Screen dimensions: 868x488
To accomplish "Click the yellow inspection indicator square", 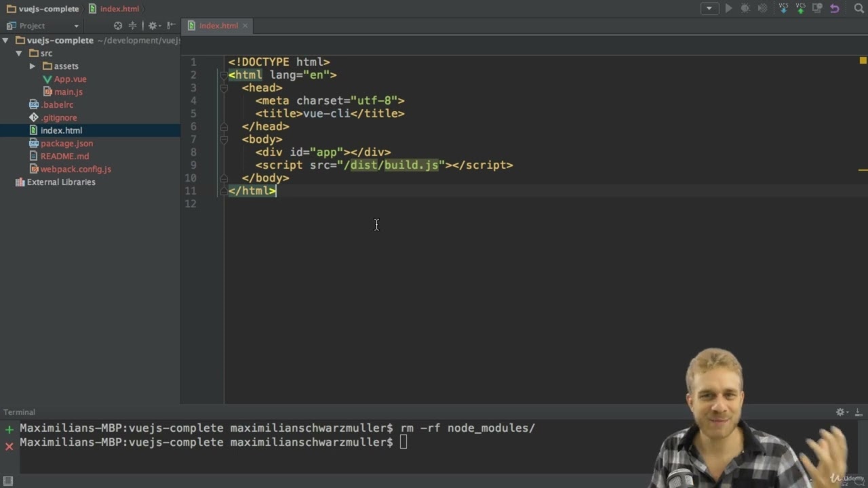I will point(863,60).
